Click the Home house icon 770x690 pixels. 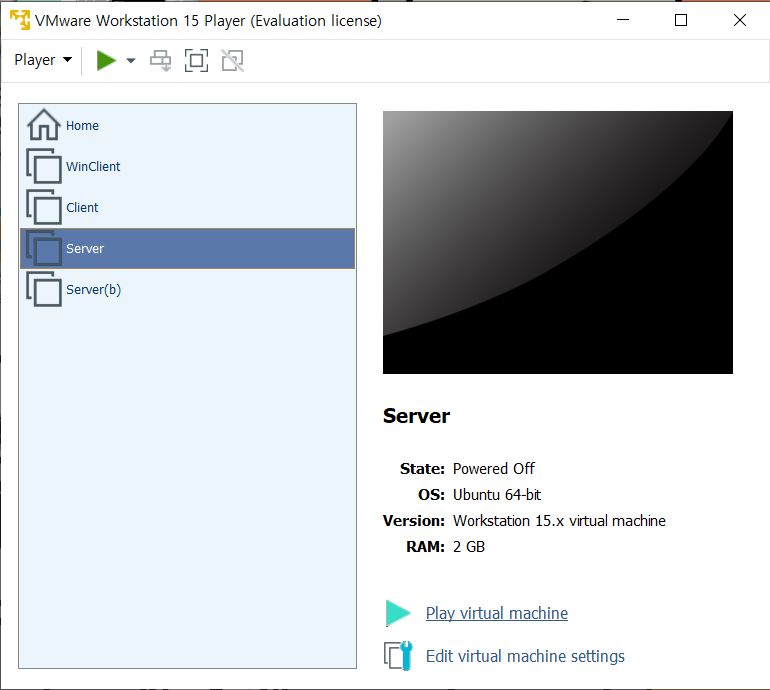[x=44, y=124]
